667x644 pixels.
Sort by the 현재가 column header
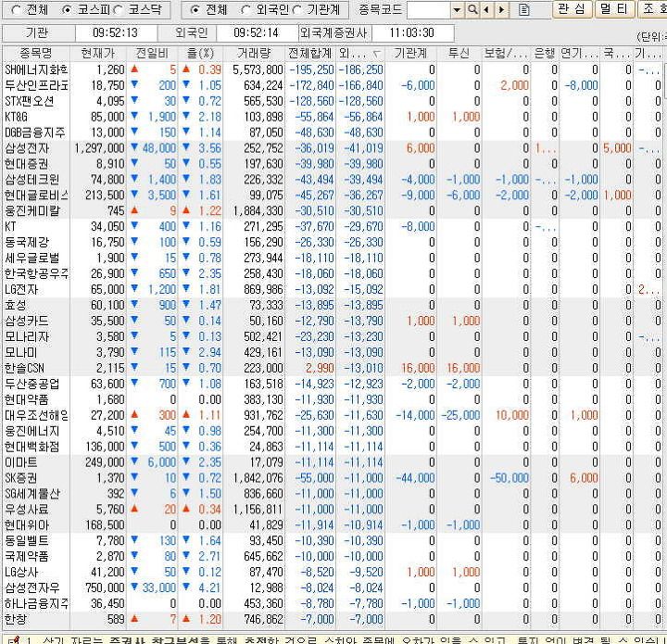98,54
